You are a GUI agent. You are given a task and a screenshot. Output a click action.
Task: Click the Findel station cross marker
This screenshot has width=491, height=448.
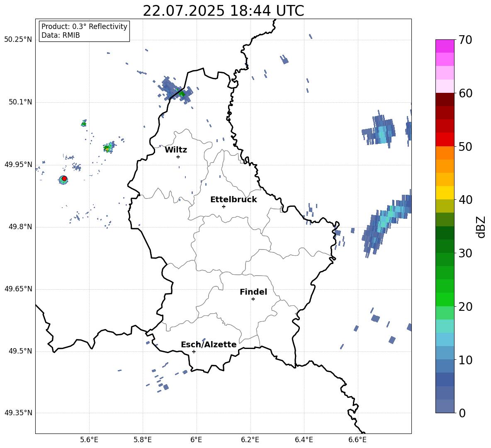253,299
